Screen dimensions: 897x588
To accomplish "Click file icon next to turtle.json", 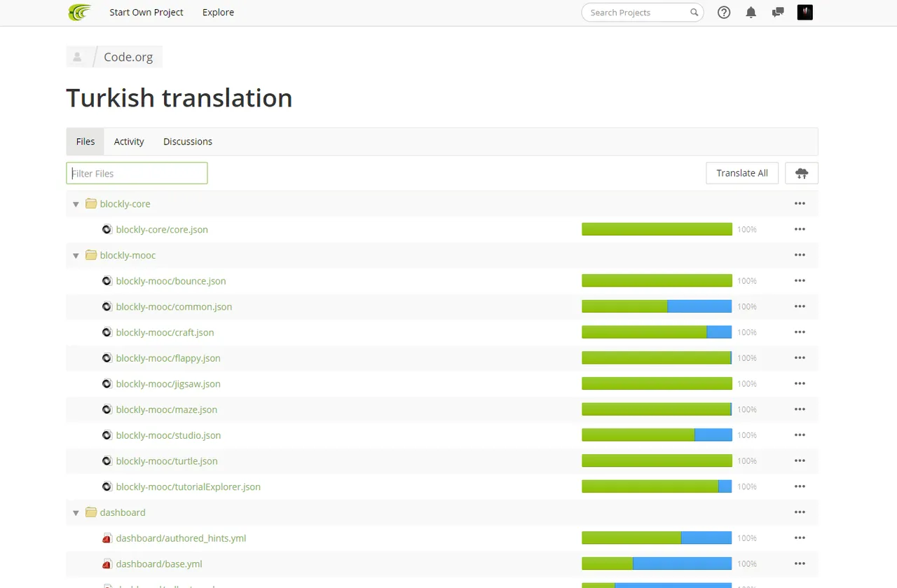I will tap(107, 460).
